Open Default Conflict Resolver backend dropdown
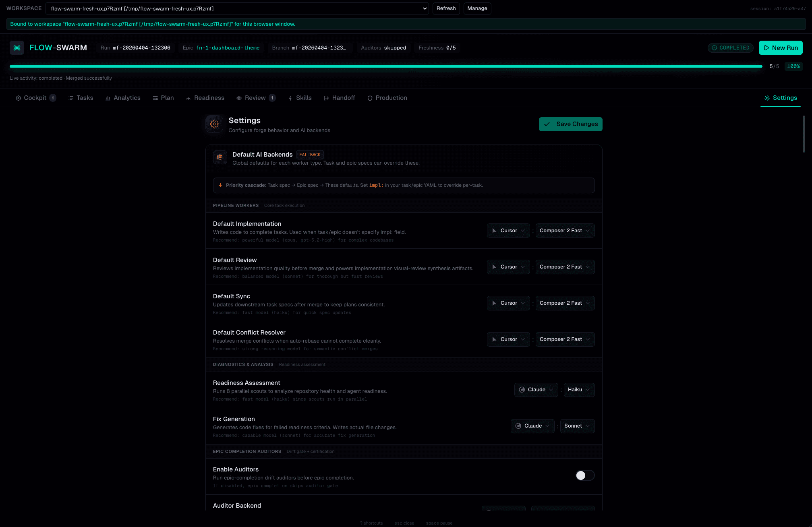This screenshot has width=812, height=527. pyautogui.click(x=508, y=339)
